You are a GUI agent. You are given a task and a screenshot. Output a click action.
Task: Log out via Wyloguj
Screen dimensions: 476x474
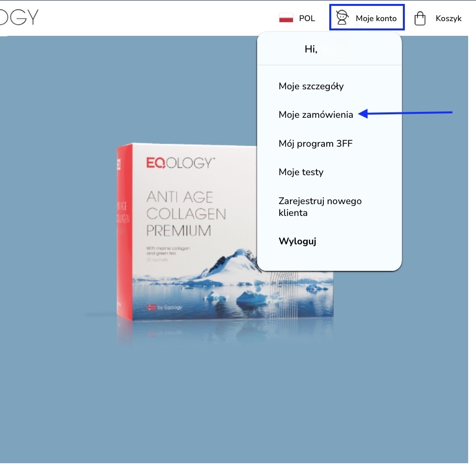(x=297, y=241)
